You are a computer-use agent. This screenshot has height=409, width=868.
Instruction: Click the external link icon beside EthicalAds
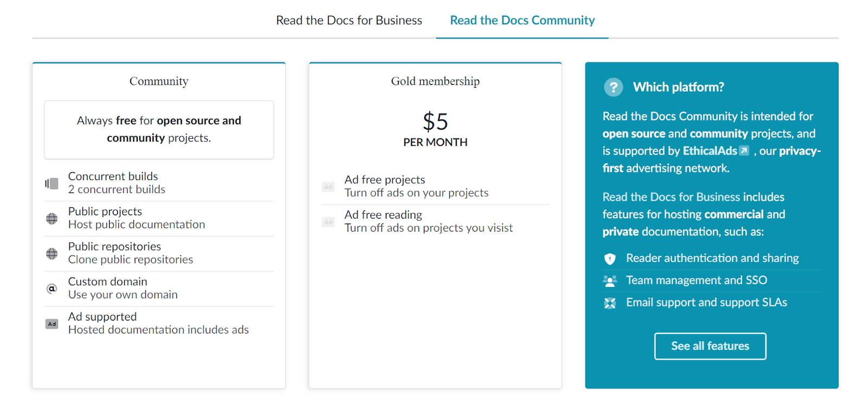pos(744,151)
